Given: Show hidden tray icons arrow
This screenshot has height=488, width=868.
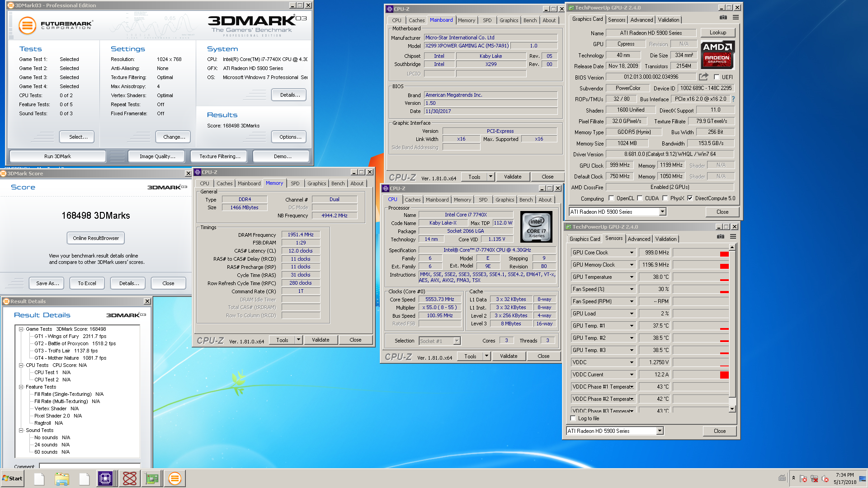Looking at the screenshot, I should click(793, 478).
